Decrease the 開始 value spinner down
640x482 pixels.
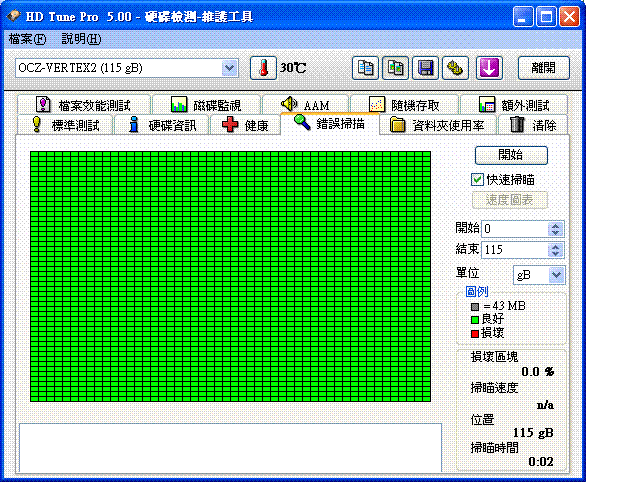pyautogui.click(x=556, y=232)
